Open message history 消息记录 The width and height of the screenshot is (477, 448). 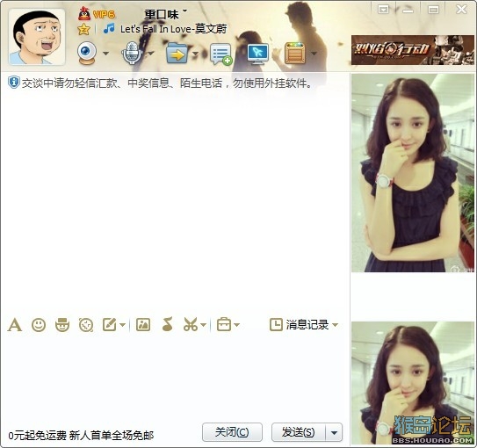(x=300, y=324)
